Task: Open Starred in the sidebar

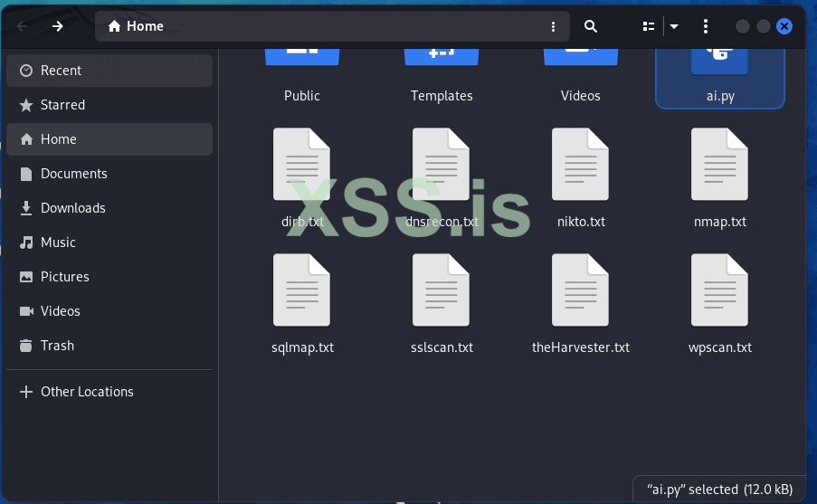Action: click(109, 105)
